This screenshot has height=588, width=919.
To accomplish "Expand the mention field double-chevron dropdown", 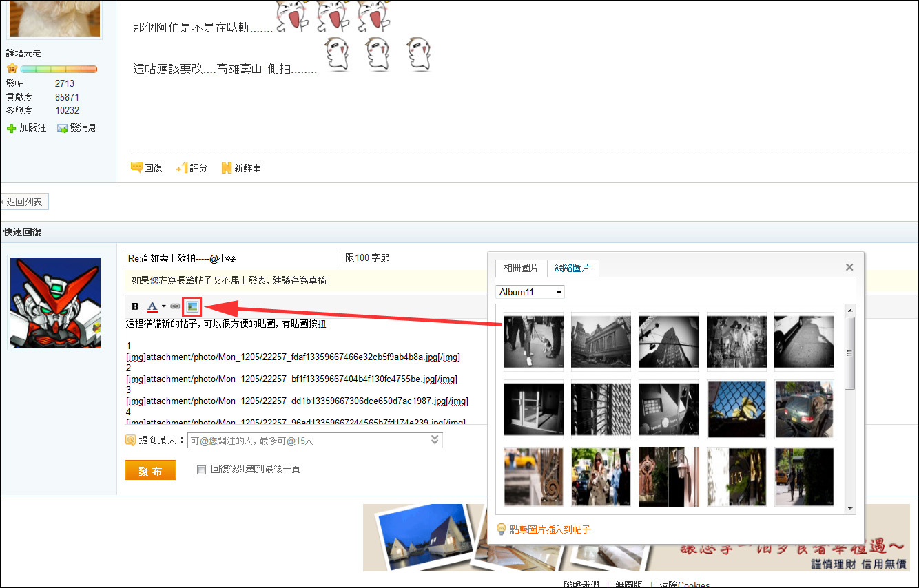I will click(435, 439).
